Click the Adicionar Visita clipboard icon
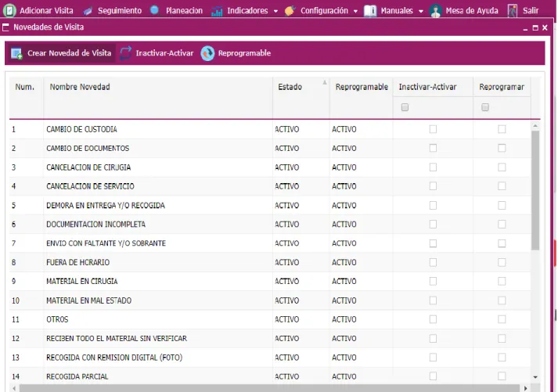 pos(9,11)
